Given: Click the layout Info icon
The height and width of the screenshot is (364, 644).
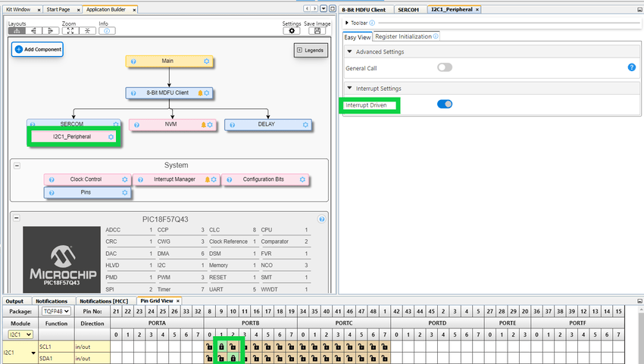Looking at the screenshot, I should [x=103, y=31].
